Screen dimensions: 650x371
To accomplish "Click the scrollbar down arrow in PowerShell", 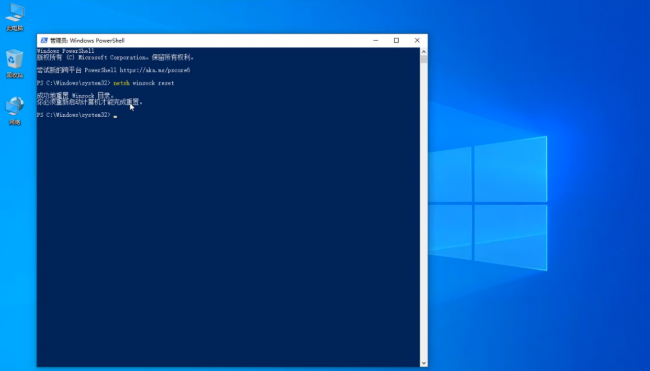I will pos(424,363).
